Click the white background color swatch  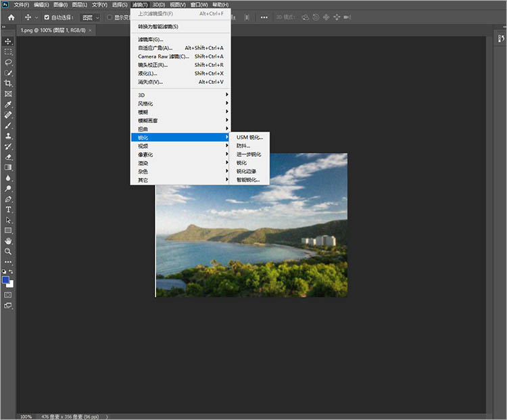pyautogui.click(x=11, y=285)
